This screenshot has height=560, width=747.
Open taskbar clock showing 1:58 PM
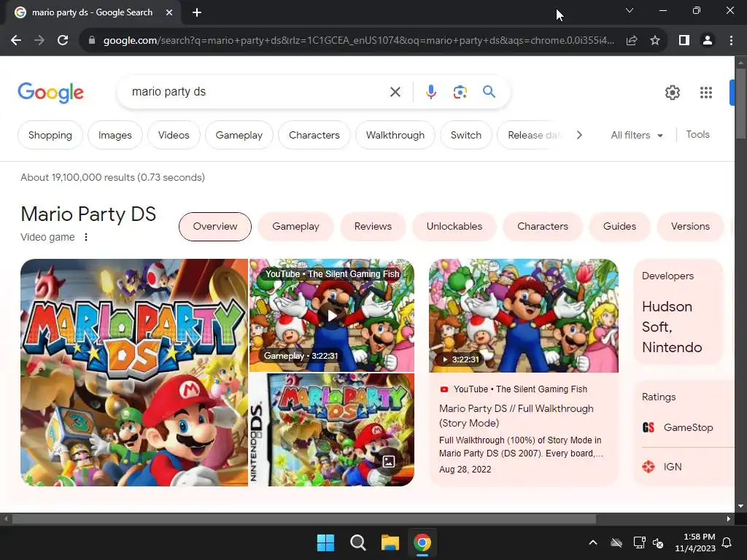[695, 542]
